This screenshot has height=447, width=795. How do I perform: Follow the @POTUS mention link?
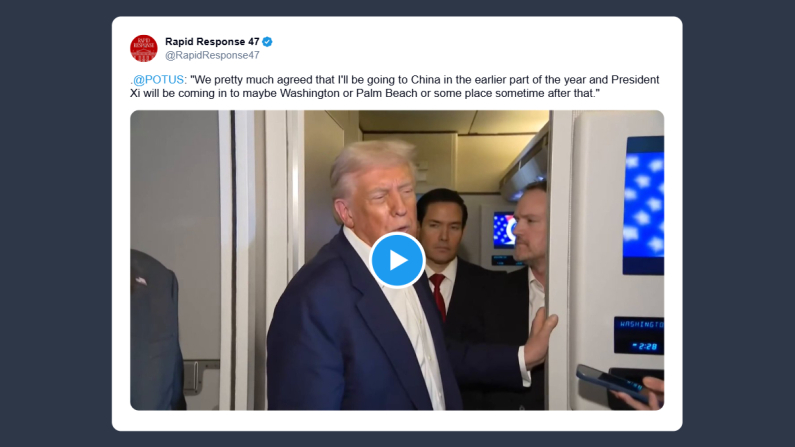tap(158, 80)
